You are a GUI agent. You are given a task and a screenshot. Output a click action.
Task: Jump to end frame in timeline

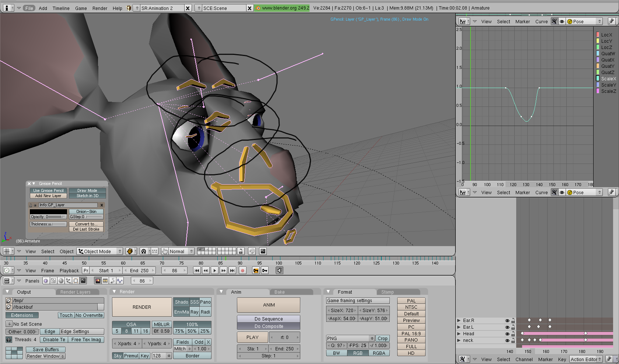(x=232, y=270)
